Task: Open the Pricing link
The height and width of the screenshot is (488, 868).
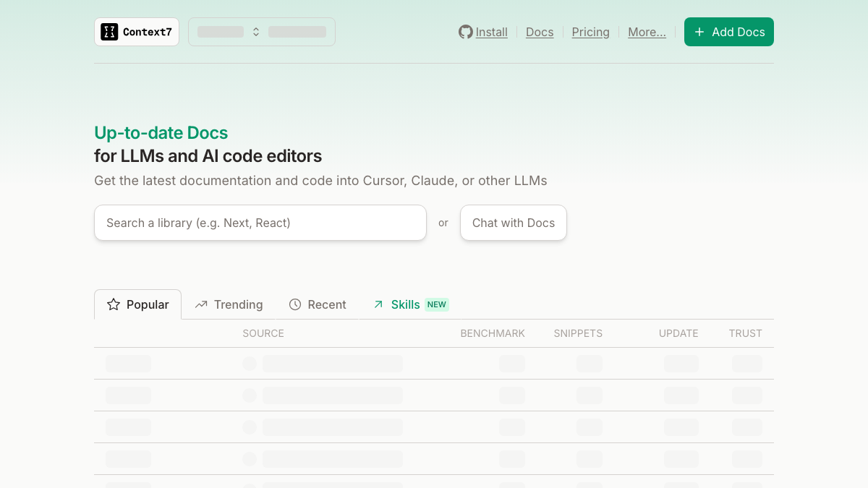Action: 590,32
